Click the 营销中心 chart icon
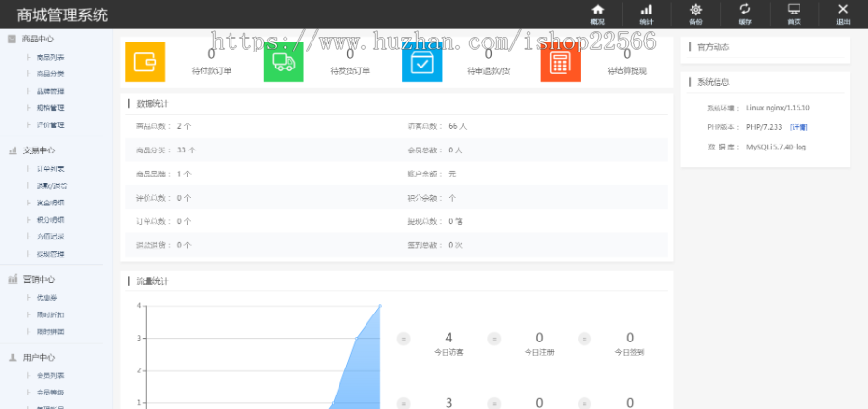Viewport: 868px width, 409px height. tap(13, 280)
